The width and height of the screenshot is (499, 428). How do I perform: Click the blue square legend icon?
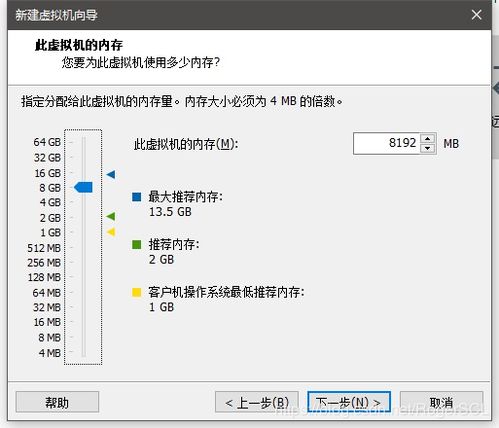click(137, 197)
